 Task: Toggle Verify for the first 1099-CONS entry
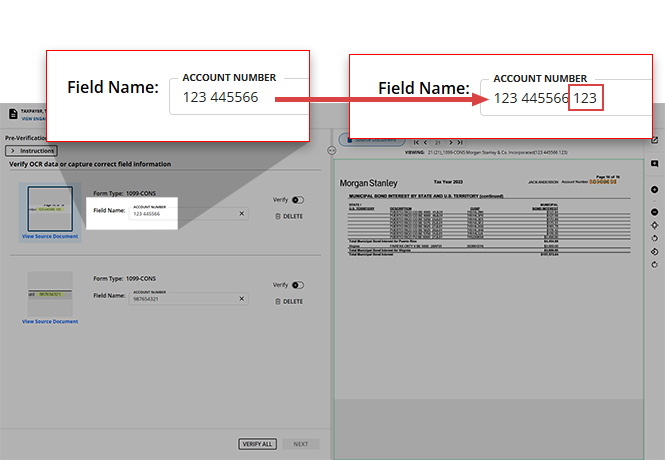[x=297, y=200]
